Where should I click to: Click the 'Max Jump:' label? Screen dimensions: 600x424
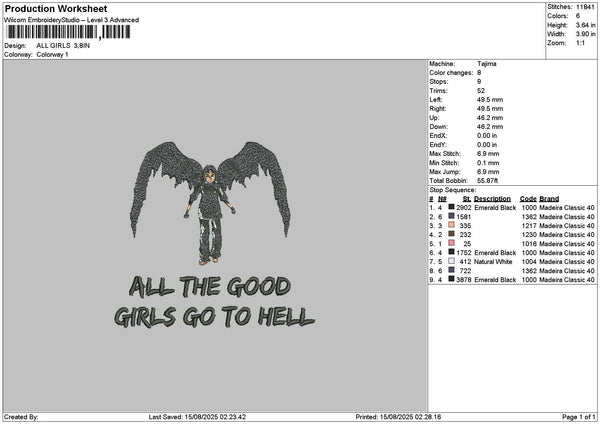[x=445, y=172]
